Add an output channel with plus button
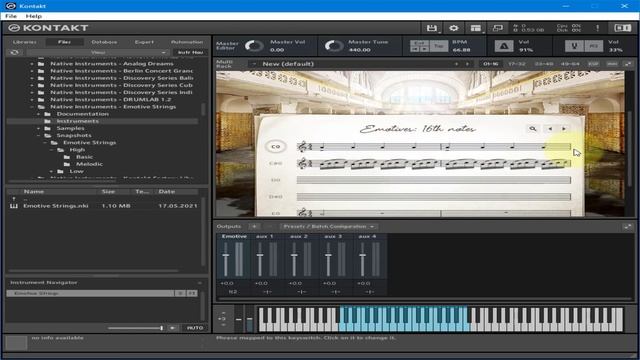This screenshot has width=640, height=360. coord(254,226)
